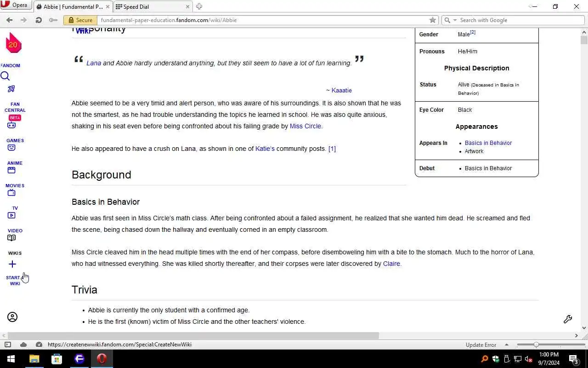Go back with the browser back arrow

(9, 20)
